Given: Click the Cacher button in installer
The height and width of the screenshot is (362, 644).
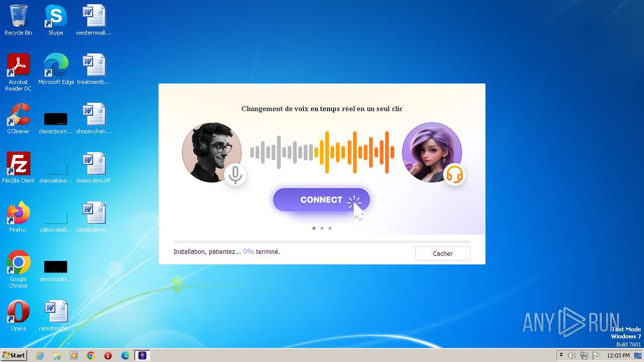Looking at the screenshot, I should 443,253.
